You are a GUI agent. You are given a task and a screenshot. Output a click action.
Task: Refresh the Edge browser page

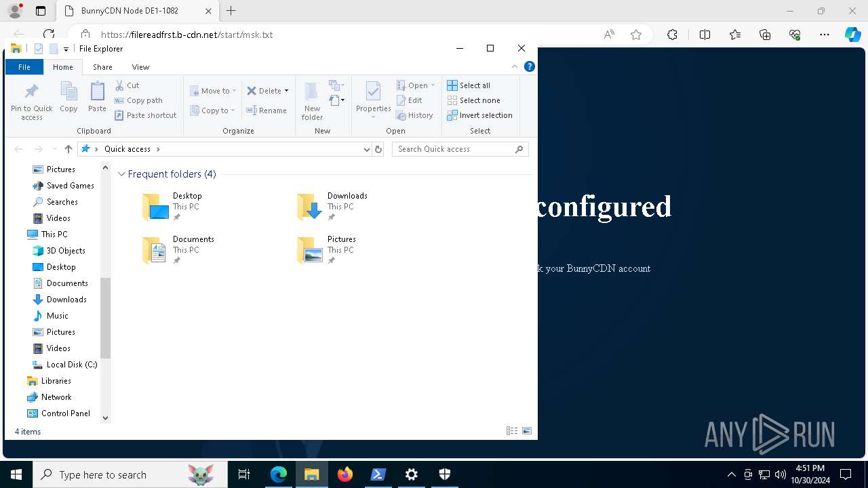point(49,35)
